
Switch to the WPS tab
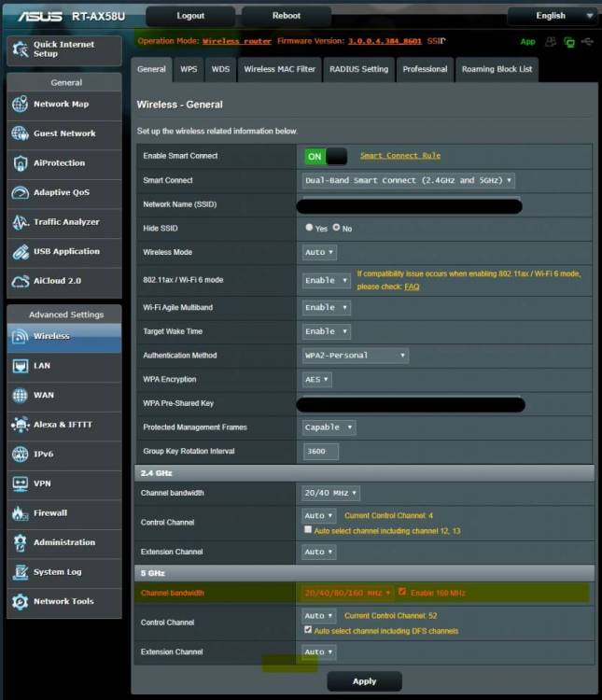[x=189, y=70]
